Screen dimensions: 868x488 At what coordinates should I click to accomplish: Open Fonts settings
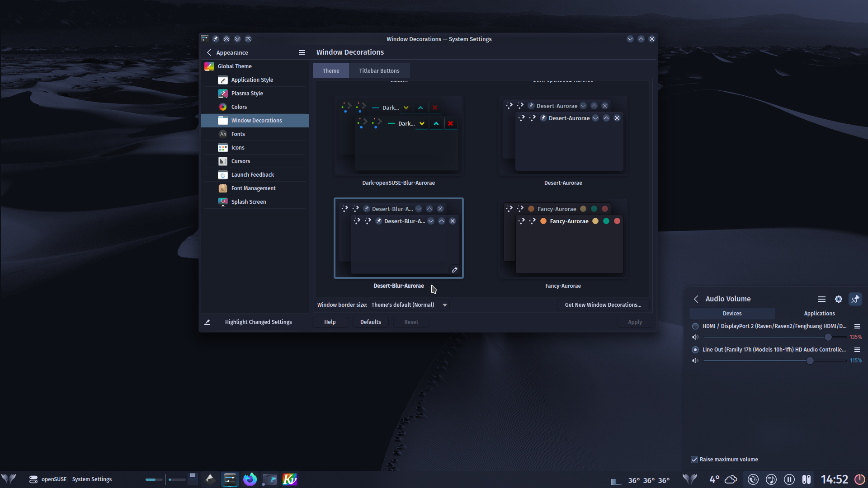click(255, 134)
